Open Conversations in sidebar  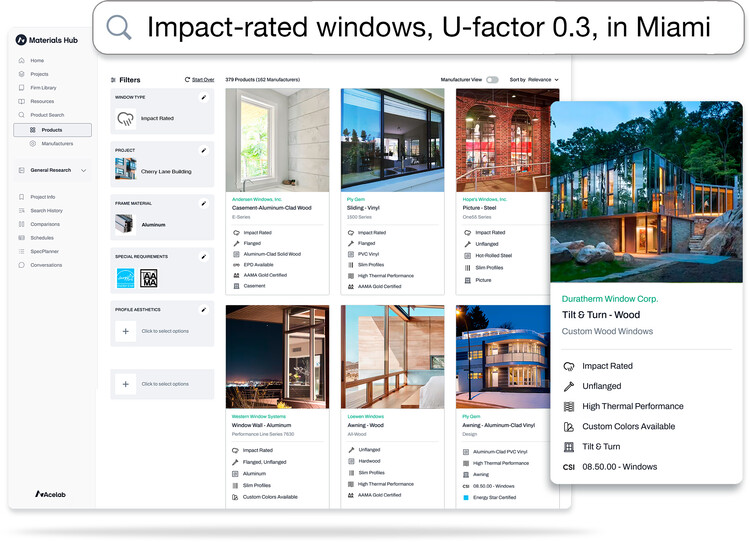click(x=46, y=265)
